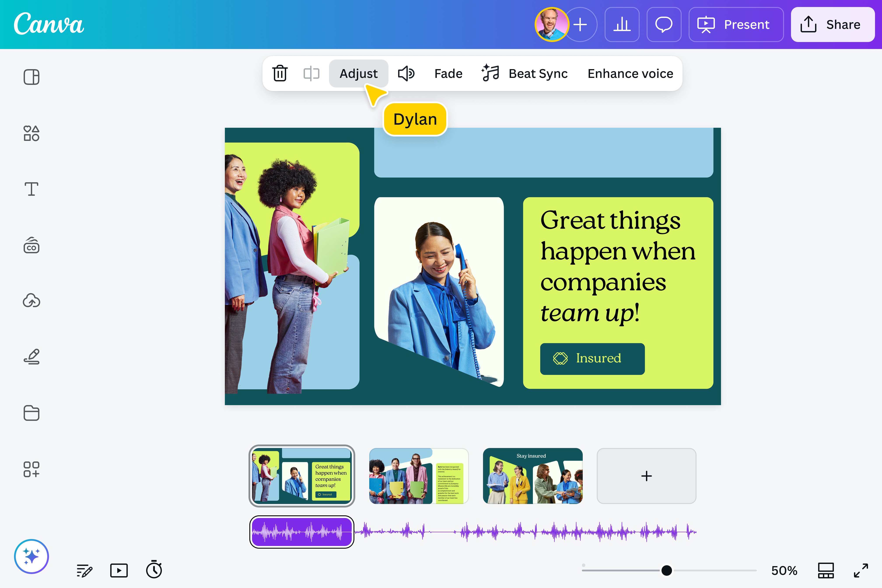Viewport: 882px width, 588px height.
Task: Click the split audio icon
Action: point(311,73)
